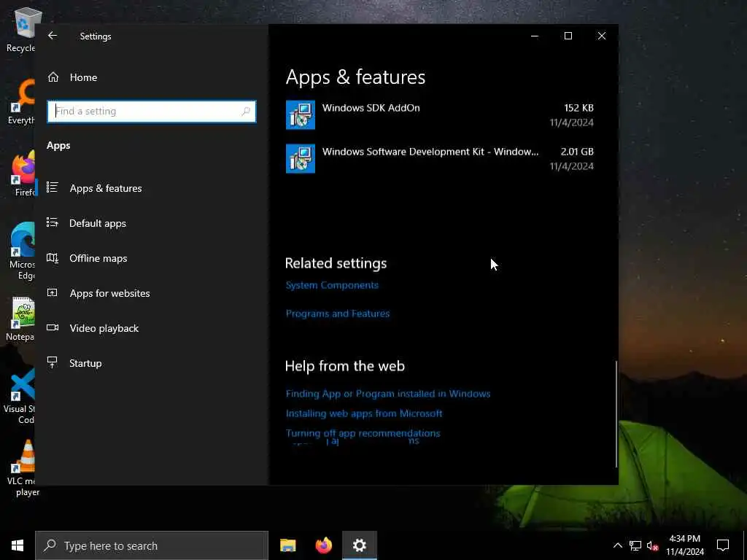Go back using the Settings back arrow
Image resolution: width=747 pixels, height=560 pixels.
pos(53,36)
